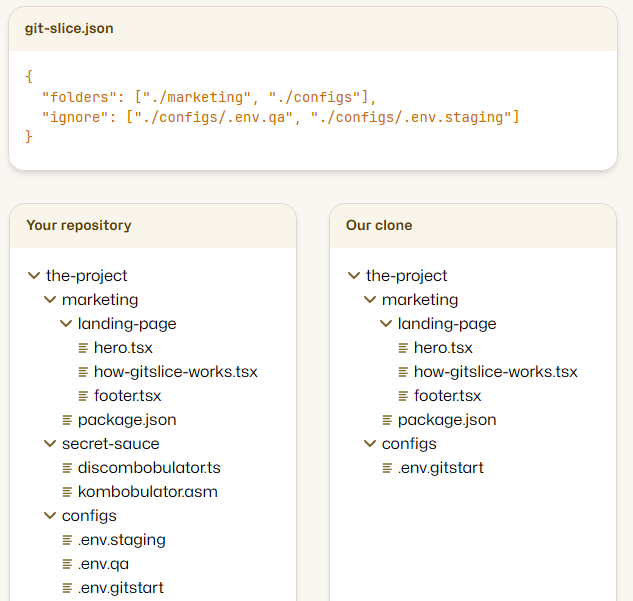Click file icon next to kombobulator.asm
The width and height of the screenshot is (633, 601).
(x=67, y=492)
